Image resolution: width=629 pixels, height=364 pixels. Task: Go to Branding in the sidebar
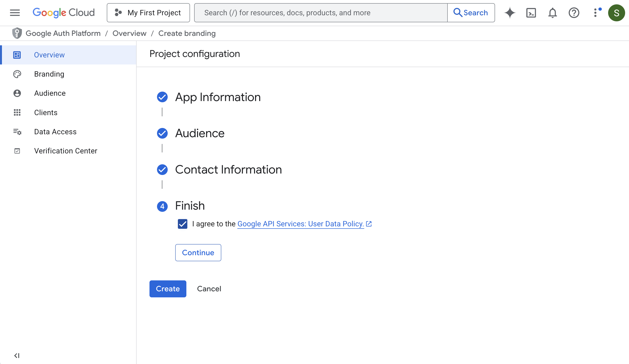point(49,74)
